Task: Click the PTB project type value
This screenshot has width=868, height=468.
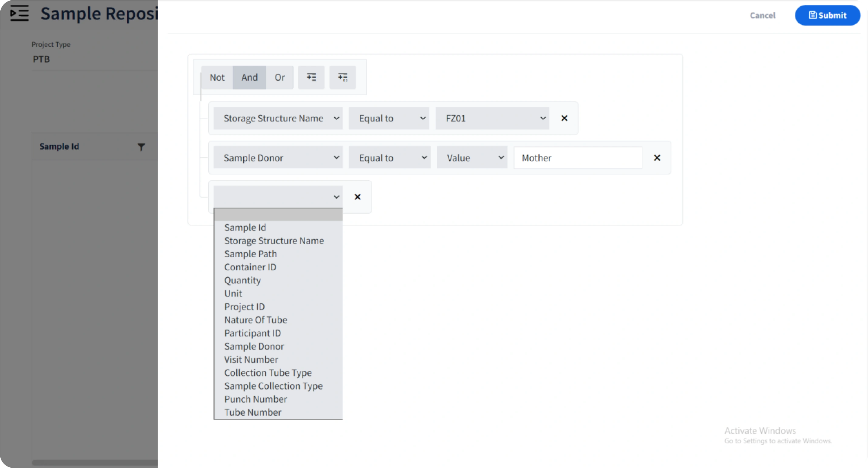Action: 41,59
